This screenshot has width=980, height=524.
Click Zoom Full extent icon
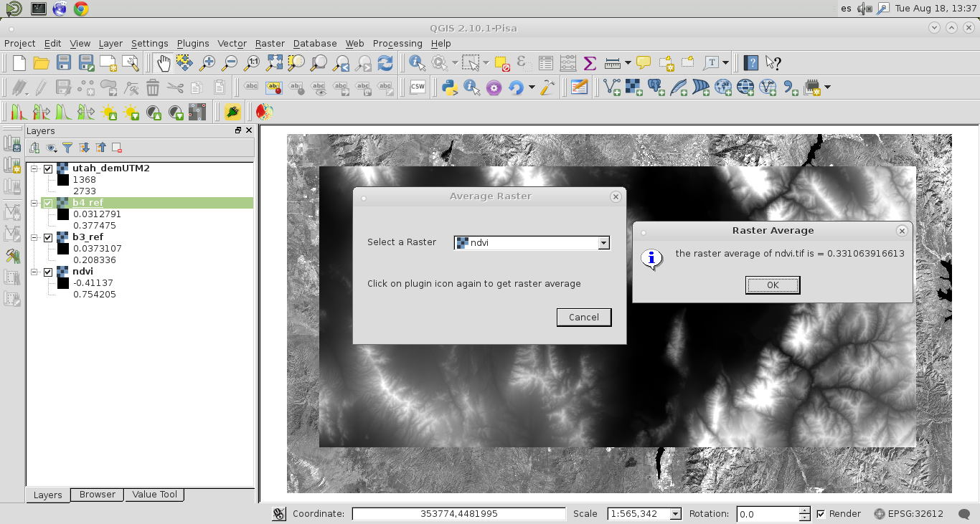274,63
